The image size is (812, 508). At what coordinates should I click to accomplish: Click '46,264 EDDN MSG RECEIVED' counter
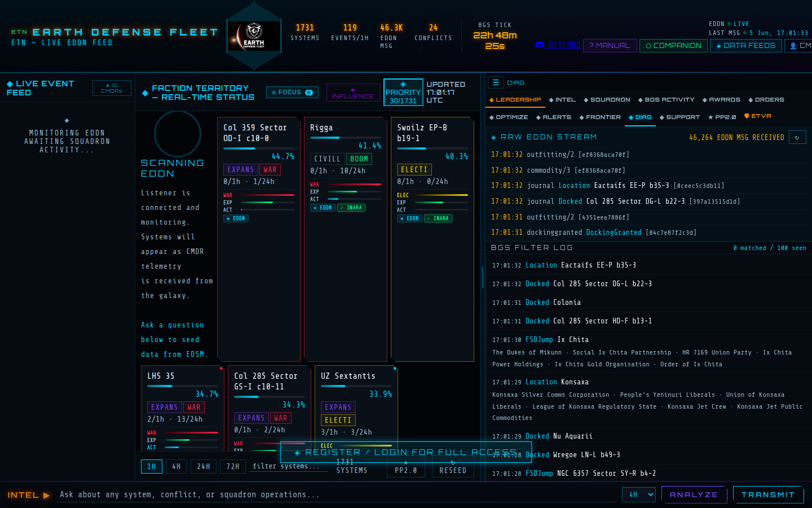pos(736,137)
